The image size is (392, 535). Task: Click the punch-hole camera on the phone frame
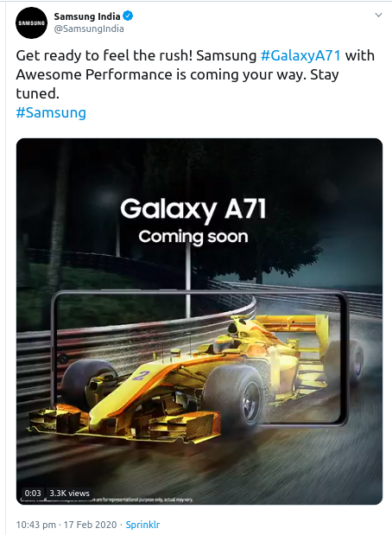(63, 359)
